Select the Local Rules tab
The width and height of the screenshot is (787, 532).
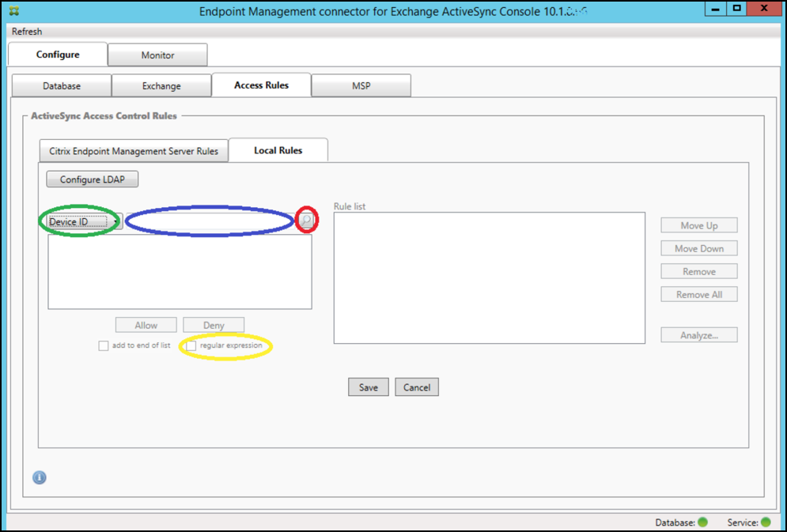tap(278, 150)
